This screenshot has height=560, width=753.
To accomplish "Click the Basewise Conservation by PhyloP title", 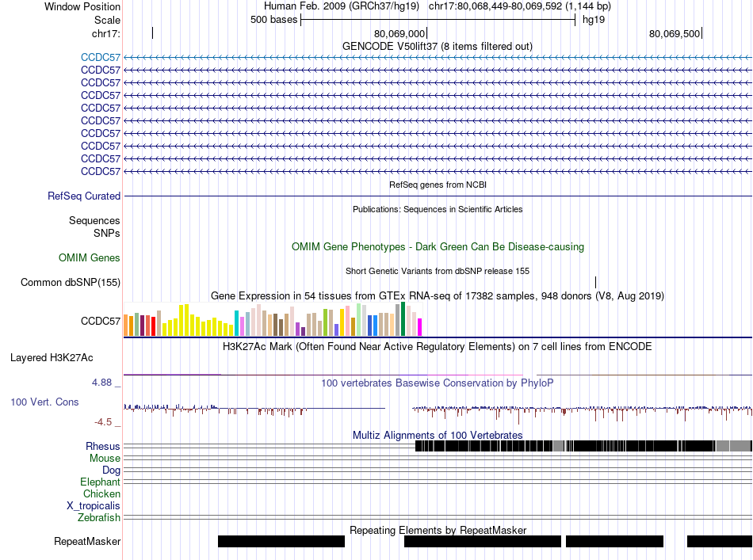I will [x=438, y=383].
